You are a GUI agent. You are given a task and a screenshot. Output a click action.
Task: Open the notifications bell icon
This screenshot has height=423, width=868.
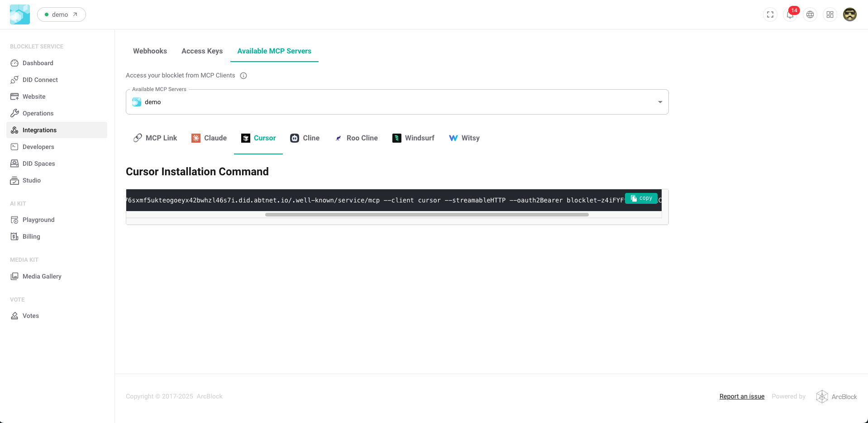[790, 14]
